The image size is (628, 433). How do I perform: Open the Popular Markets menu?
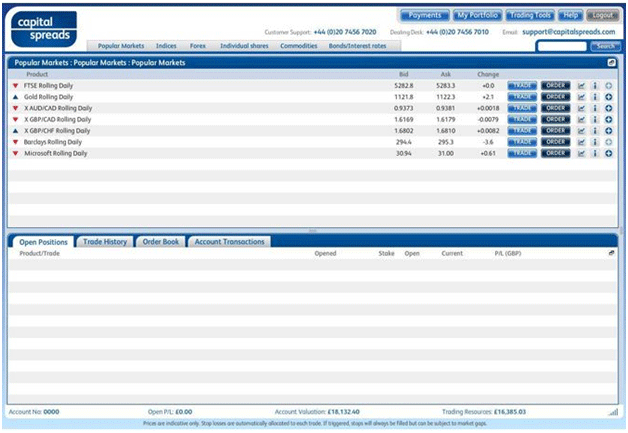click(x=121, y=46)
